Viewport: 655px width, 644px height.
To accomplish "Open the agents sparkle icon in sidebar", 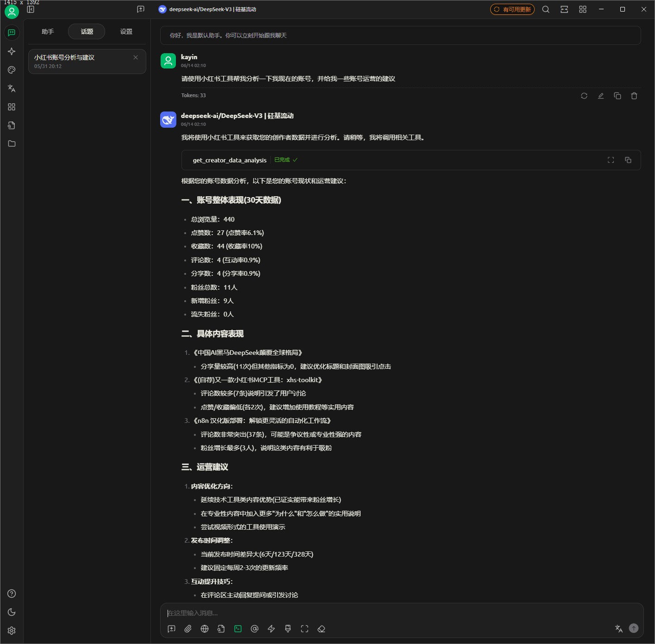I will (12, 51).
